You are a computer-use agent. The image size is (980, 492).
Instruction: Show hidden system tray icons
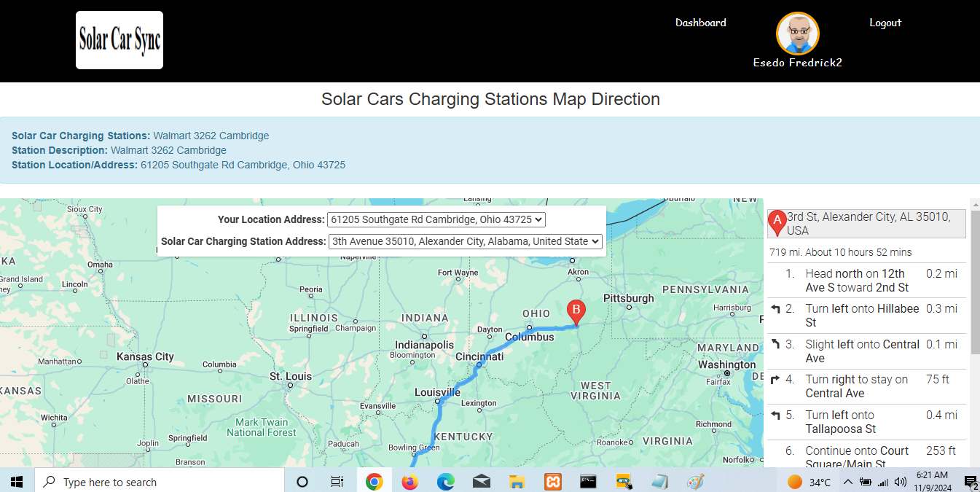848,482
